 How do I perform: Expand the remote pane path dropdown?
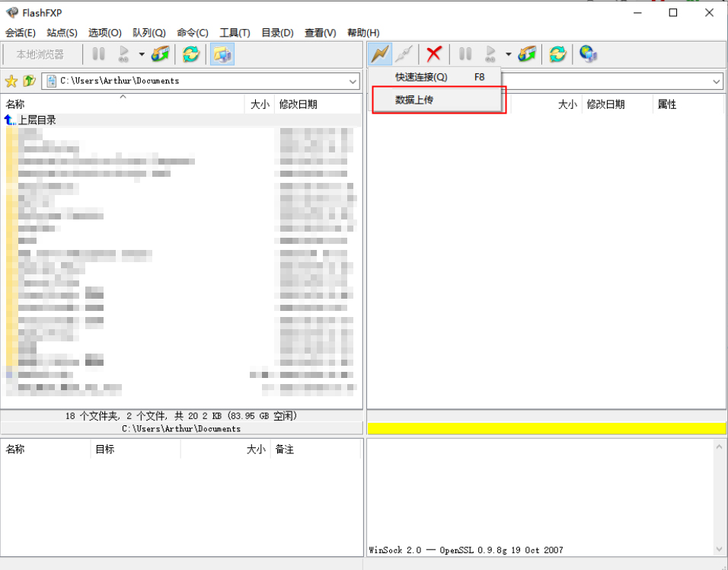click(x=717, y=82)
